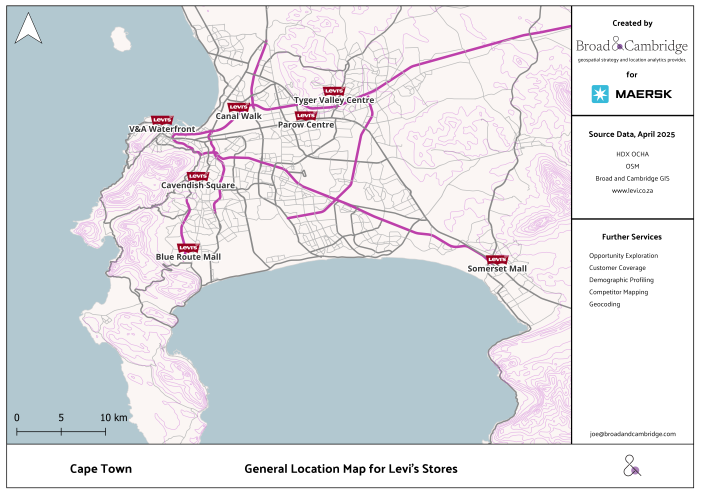Click the Levi's marker at Blue Route Mall
This screenshot has width=702, height=496.
[x=187, y=247]
